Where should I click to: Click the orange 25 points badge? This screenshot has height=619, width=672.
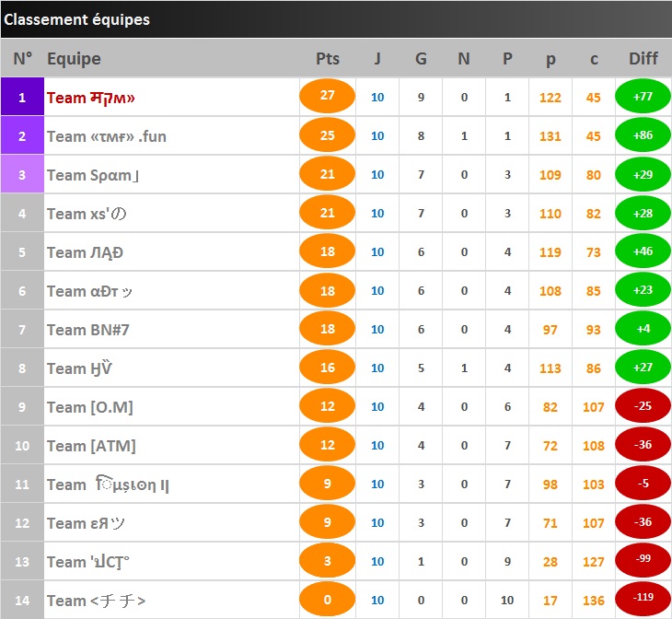tap(328, 135)
